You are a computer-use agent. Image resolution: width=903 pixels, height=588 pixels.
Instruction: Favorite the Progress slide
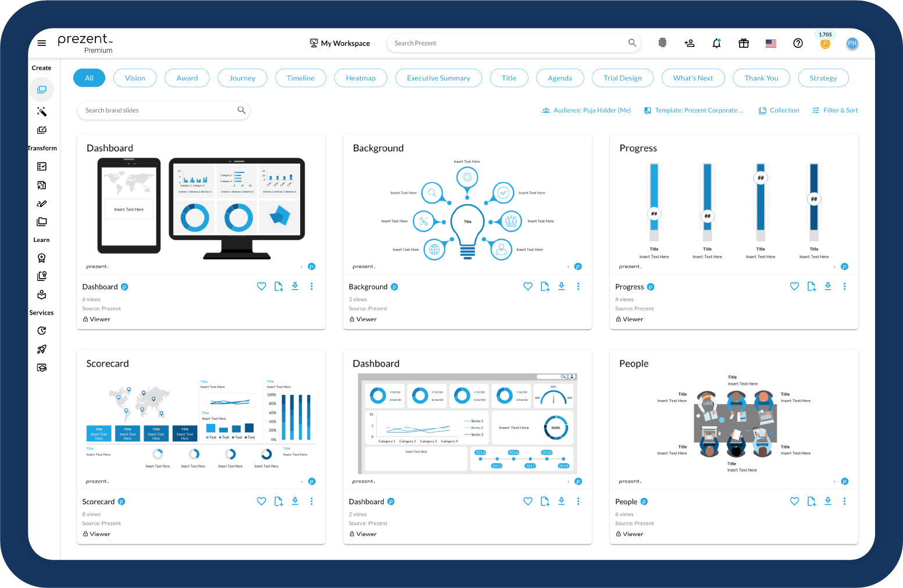coord(794,286)
